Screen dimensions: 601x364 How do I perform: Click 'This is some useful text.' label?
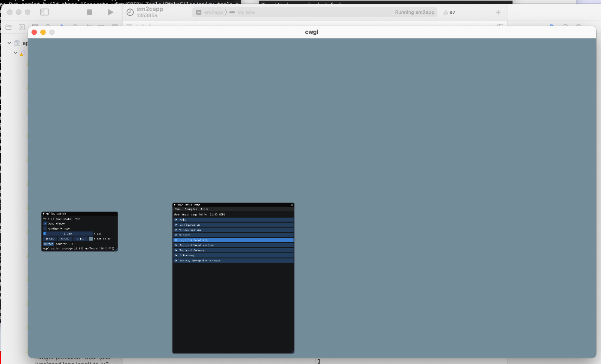(62, 219)
